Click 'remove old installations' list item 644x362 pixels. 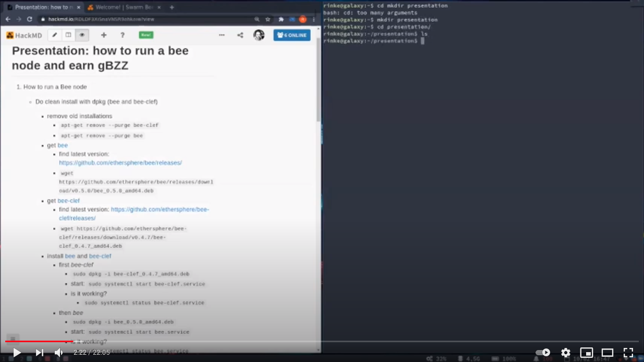[79, 116]
